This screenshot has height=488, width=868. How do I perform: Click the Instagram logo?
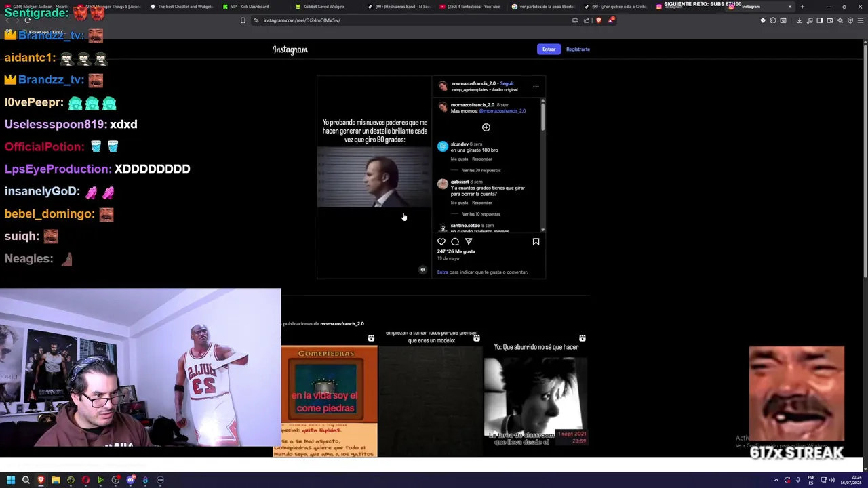point(290,49)
